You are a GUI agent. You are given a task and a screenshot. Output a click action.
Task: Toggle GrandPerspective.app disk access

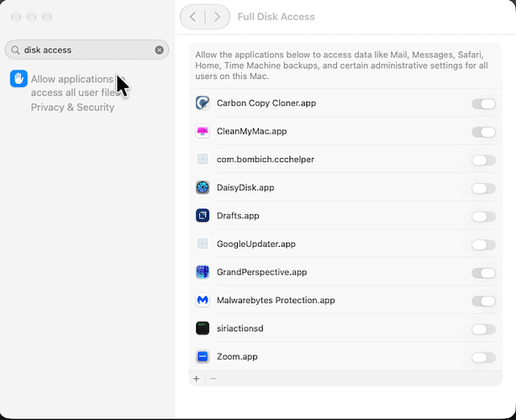[x=483, y=273]
